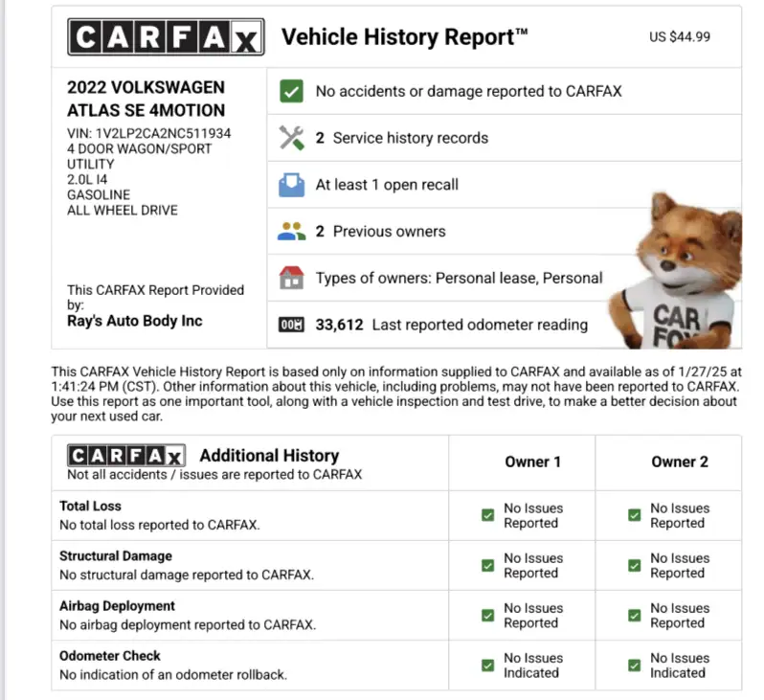Open the 2 Service history records row
The height and width of the screenshot is (700, 764).
tap(411, 138)
